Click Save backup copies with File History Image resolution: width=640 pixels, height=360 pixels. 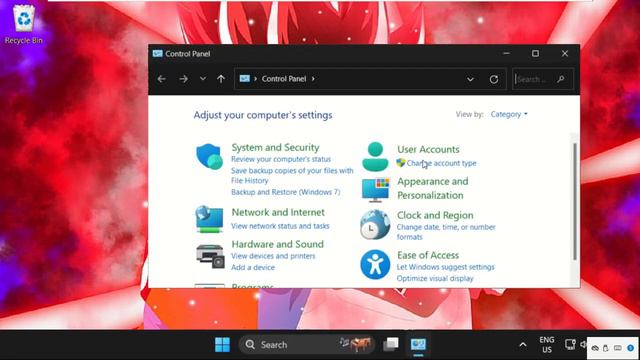click(x=292, y=176)
